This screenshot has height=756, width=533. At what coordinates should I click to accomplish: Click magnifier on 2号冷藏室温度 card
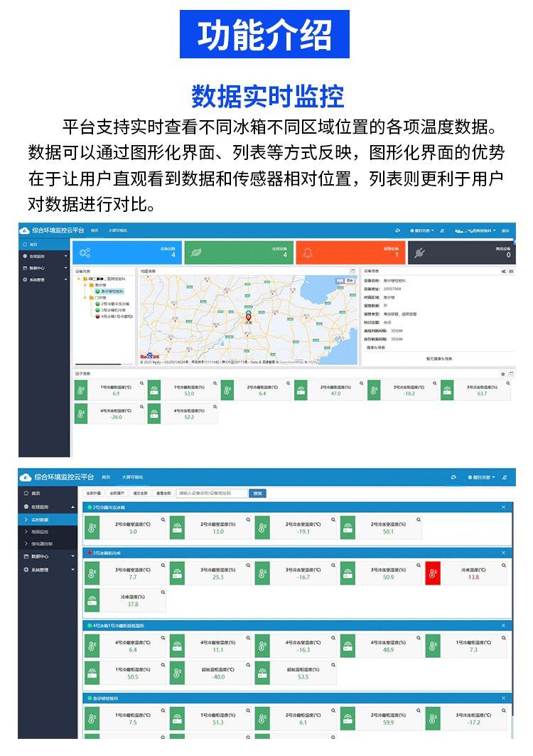tap(163, 520)
